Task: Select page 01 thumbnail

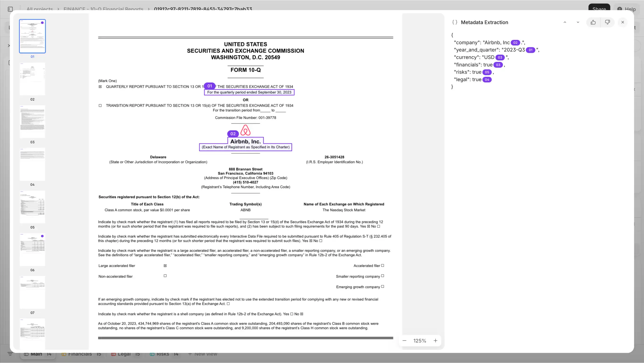Action: coord(32,36)
